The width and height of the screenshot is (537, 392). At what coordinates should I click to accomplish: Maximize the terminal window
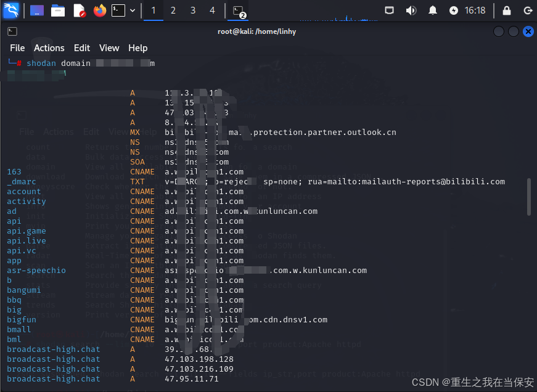click(514, 31)
